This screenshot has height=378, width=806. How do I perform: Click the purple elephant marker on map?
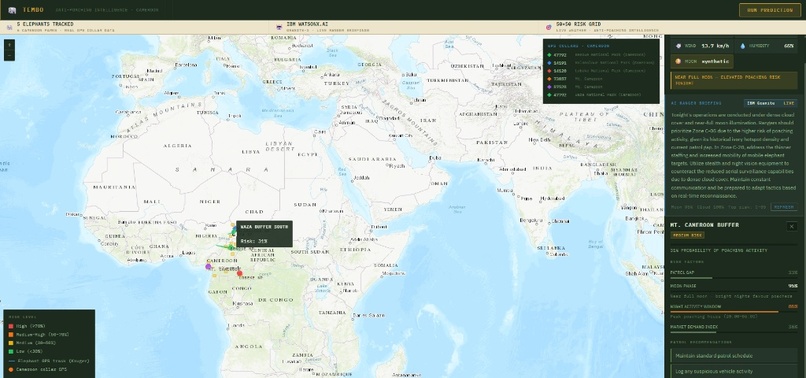(x=208, y=266)
